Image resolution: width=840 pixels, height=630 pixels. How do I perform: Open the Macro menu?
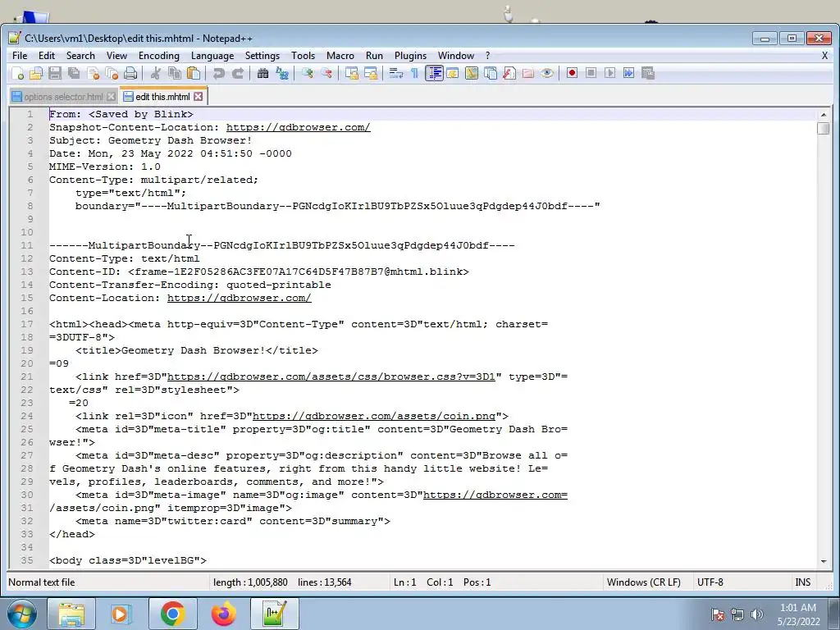coord(340,56)
